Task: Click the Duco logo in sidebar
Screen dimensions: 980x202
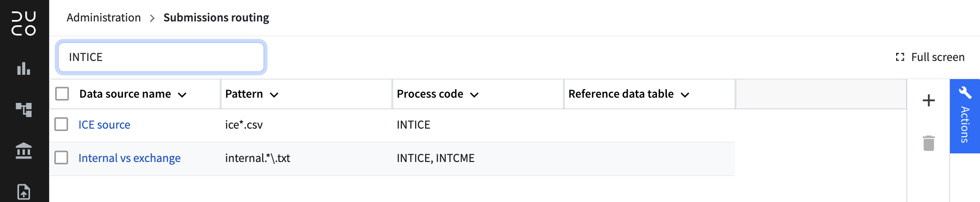Action: 24,24
